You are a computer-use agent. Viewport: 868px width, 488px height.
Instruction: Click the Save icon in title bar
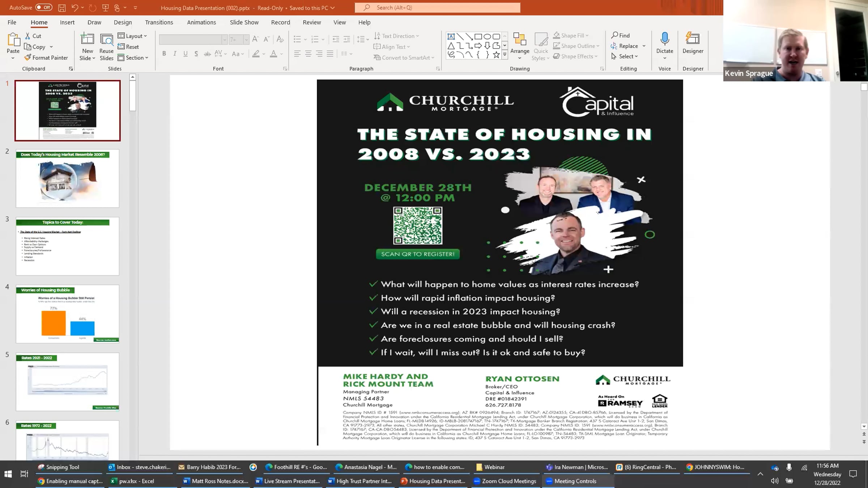(62, 8)
